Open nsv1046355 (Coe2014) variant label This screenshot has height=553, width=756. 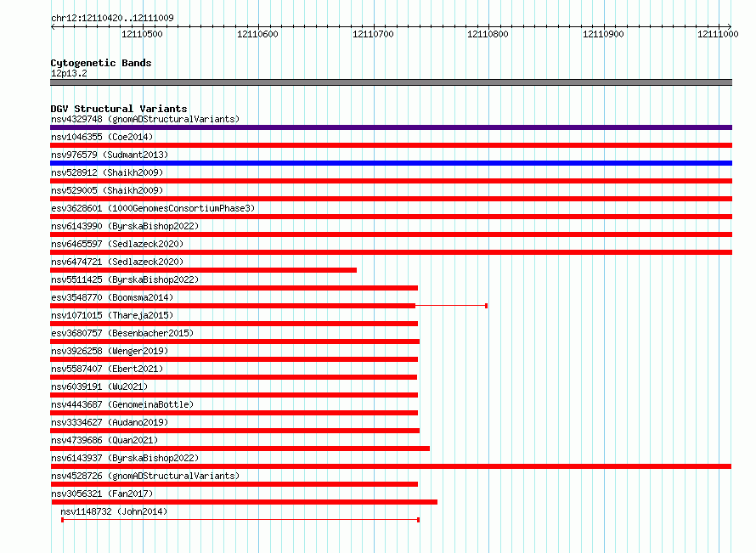click(102, 137)
